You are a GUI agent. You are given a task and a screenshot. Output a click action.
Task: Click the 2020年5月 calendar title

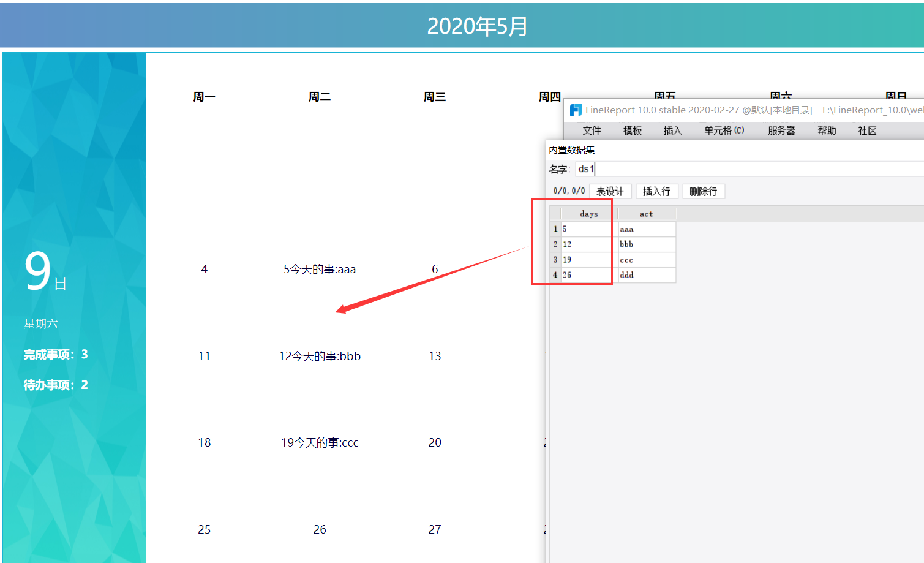(477, 26)
